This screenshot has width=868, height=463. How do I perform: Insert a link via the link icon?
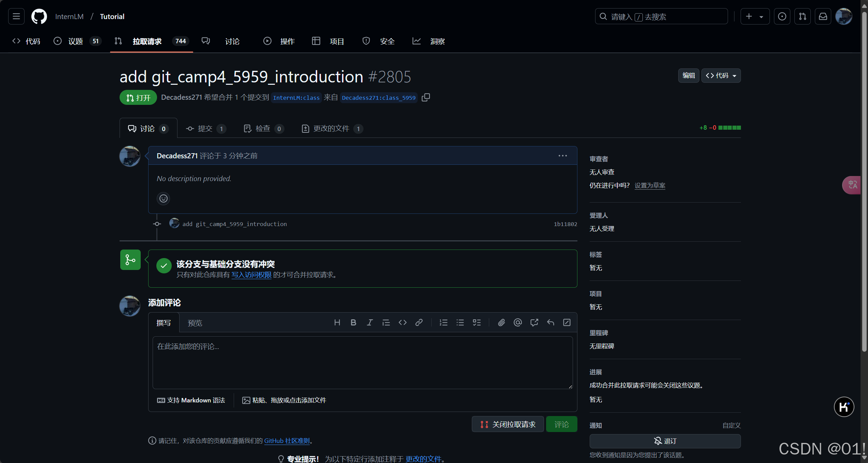coord(419,322)
